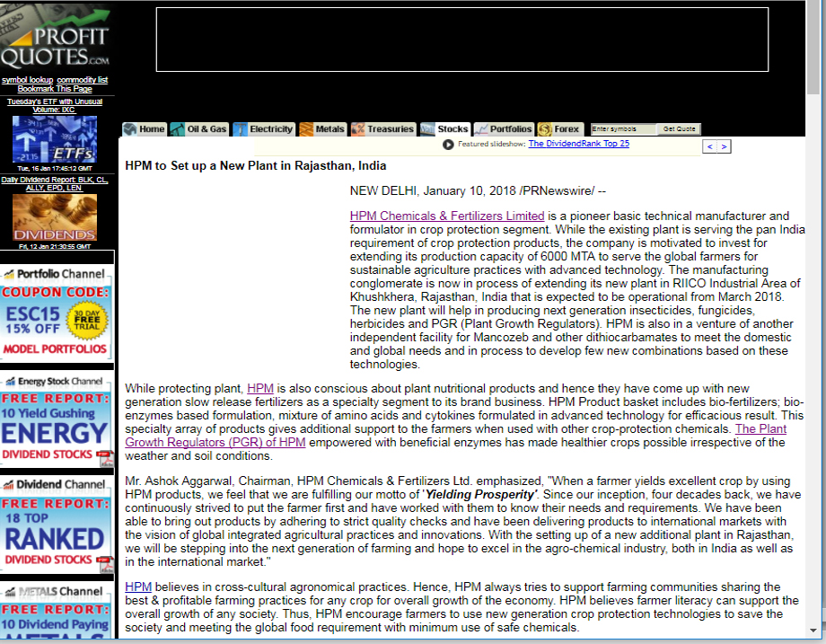Click the Forex coin icon
826x644 pixels.
pos(545,129)
